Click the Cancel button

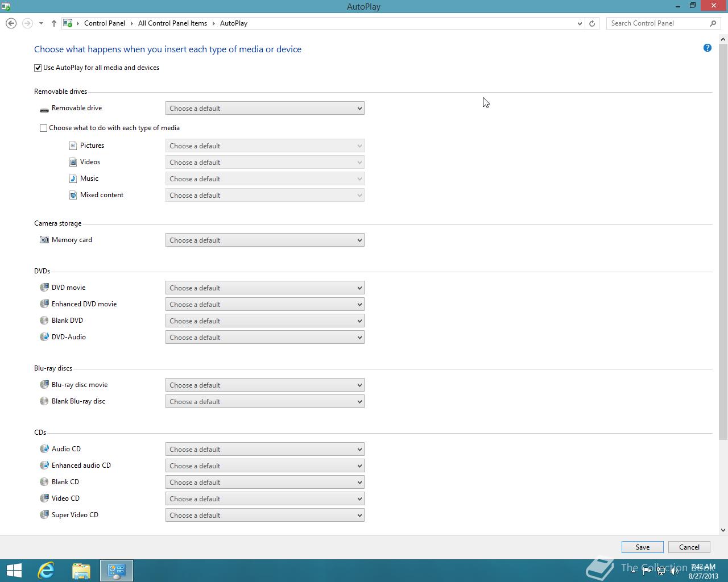689,547
